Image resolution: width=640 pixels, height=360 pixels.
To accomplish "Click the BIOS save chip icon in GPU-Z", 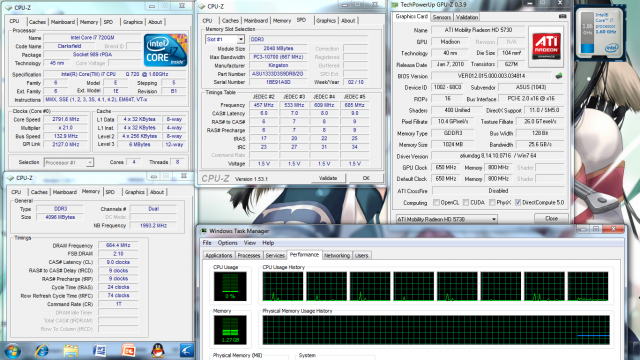I will (x=559, y=76).
